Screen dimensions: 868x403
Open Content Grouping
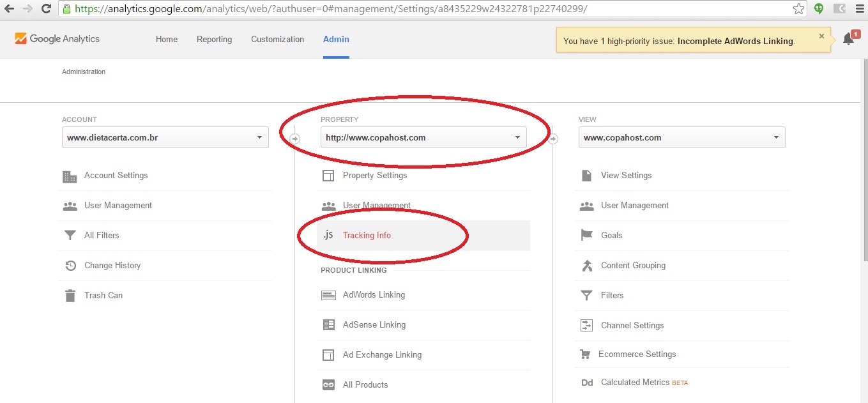coord(633,265)
